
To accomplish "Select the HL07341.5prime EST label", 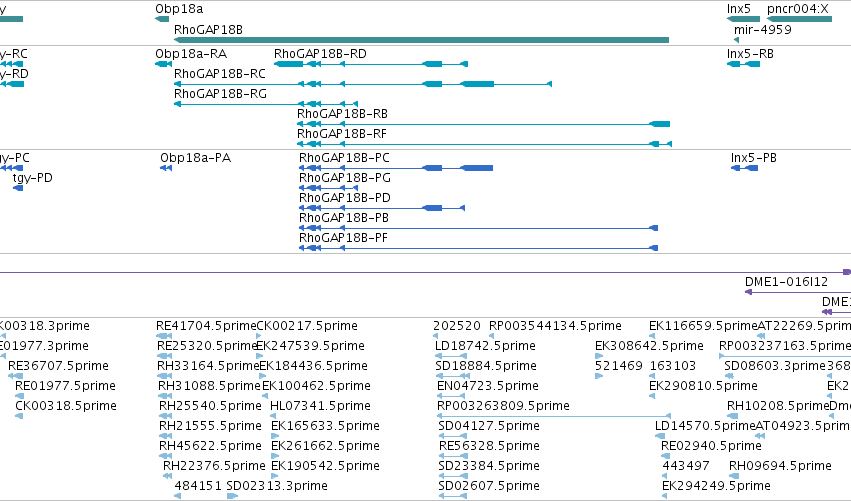I will click(321, 406).
